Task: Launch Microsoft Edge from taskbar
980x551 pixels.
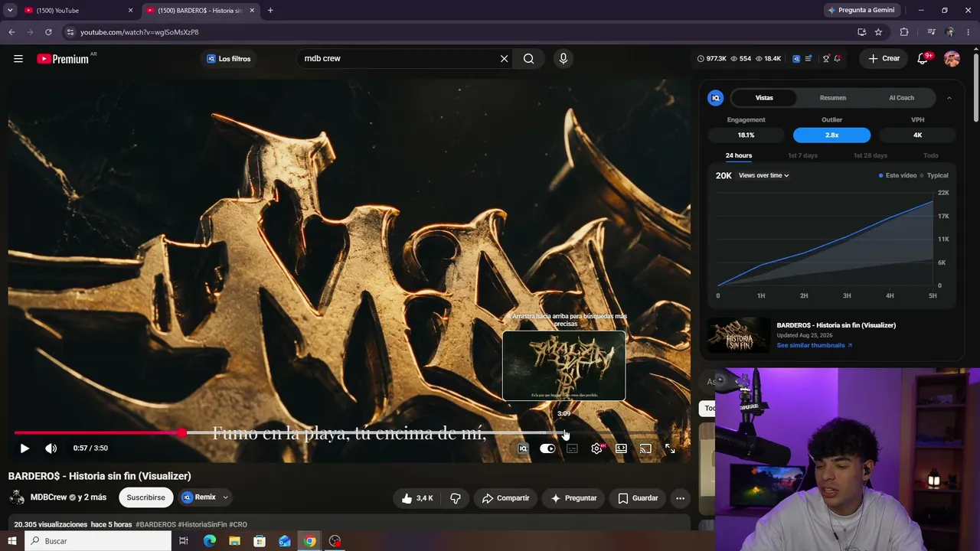Action: click(x=209, y=541)
